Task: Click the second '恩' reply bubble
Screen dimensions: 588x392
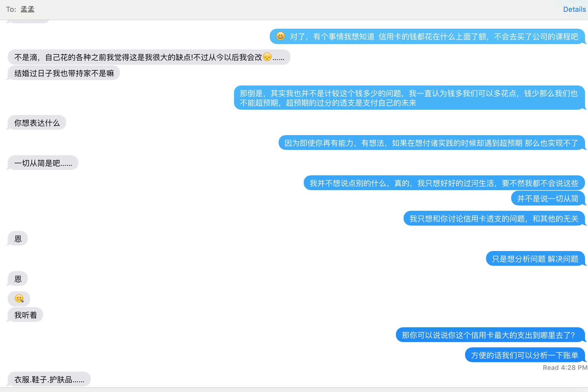Action: coord(18,279)
